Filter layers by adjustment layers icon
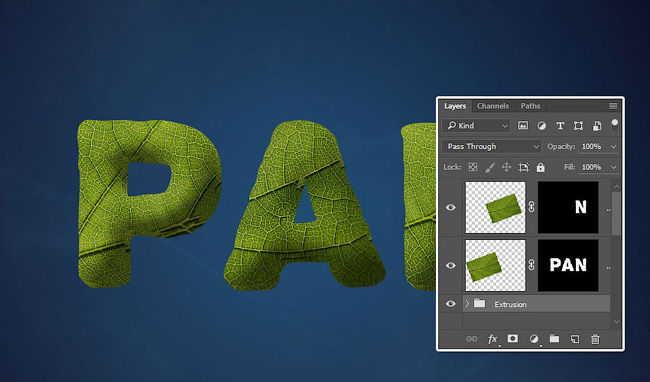650x382 pixels. coord(541,126)
